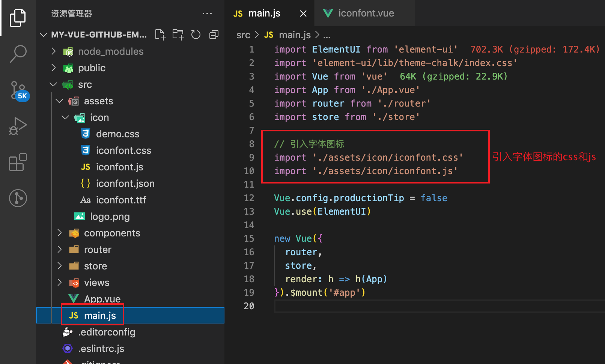The image size is (605, 364).
Task: Click the '#app' string on line 19
Action: pyautogui.click(x=345, y=292)
